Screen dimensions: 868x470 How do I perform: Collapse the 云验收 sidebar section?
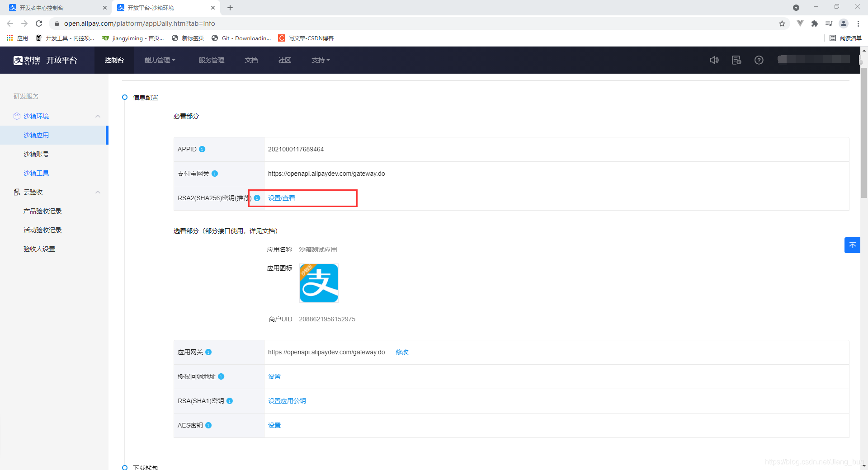click(98, 192)
